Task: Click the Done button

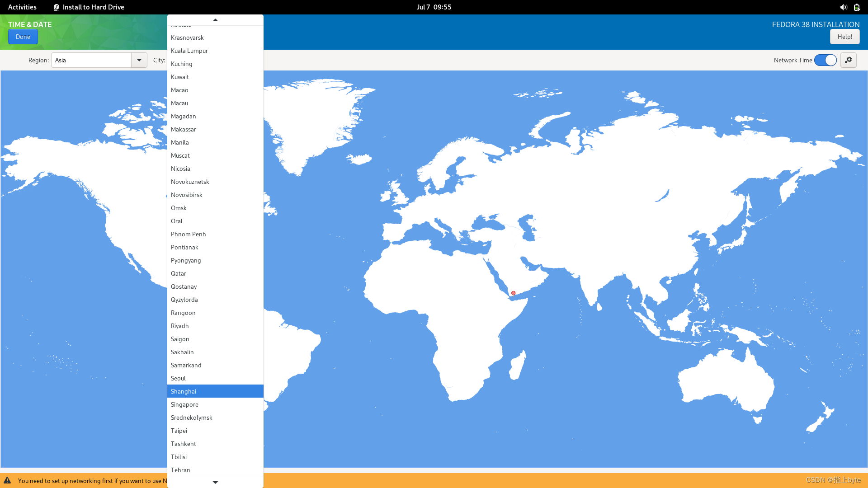Action: [23, 37]
